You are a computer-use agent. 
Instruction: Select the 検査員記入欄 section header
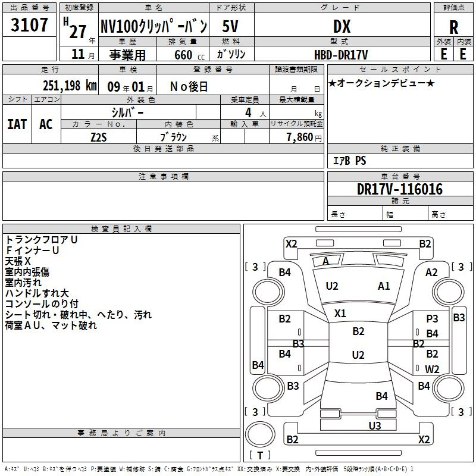click(x=121, y=229)
